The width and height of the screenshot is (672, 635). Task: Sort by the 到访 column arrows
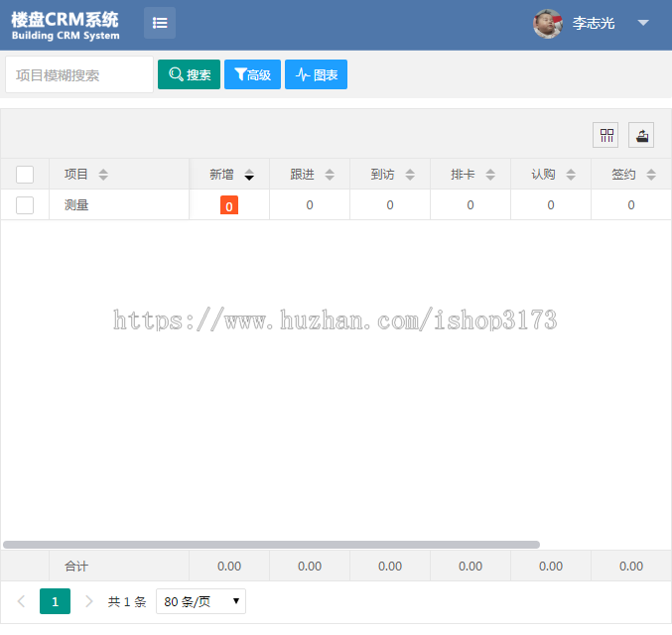point(410,175)
